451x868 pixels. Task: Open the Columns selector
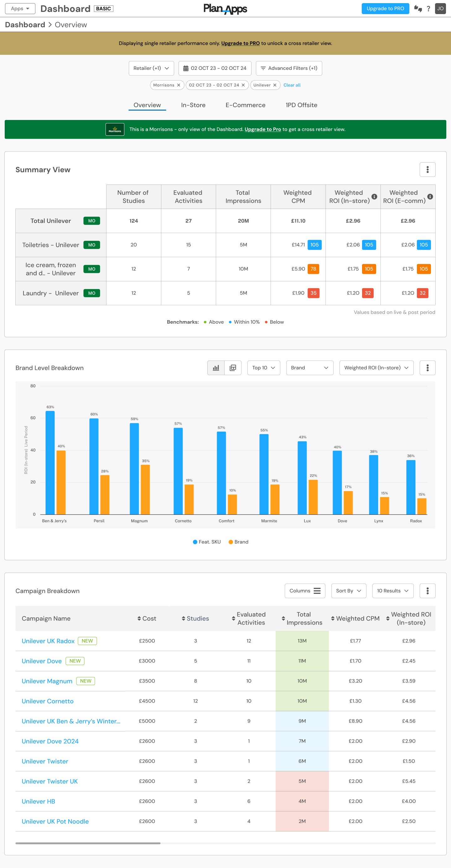click(x=305, y=591)
